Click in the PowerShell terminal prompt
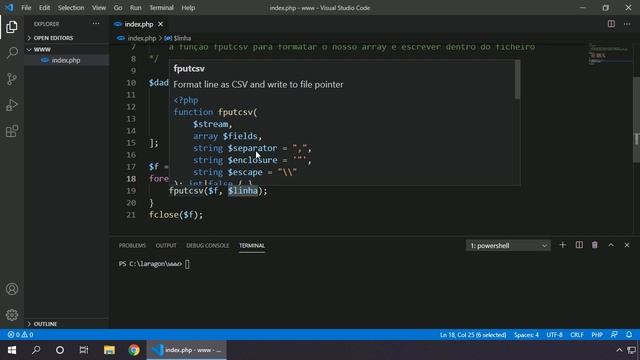 click(187, 264)
